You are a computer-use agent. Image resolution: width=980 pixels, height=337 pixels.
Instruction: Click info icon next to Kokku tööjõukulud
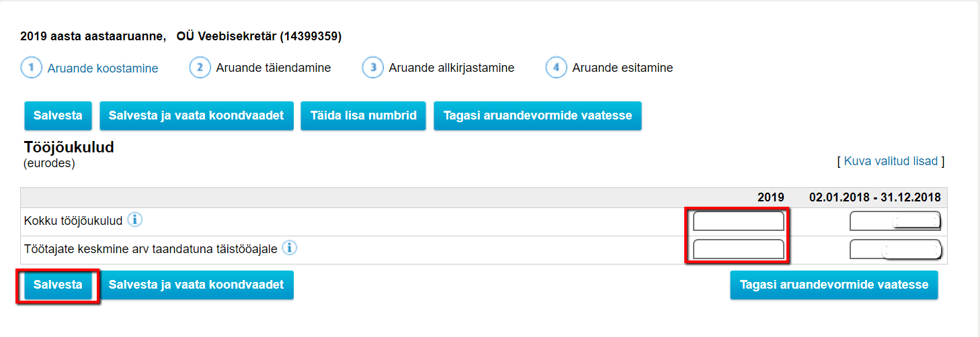tap(134, 220)
